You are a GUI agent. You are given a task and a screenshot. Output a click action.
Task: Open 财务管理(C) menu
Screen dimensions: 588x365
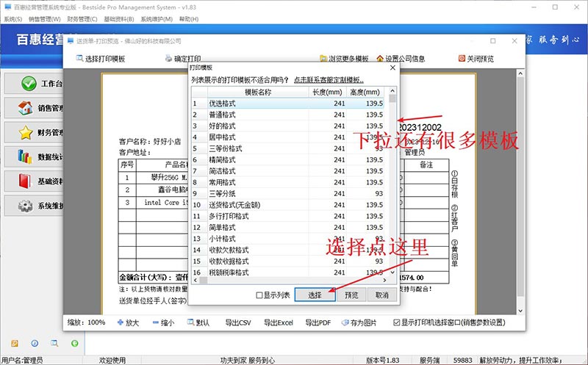tap(82, 19)
